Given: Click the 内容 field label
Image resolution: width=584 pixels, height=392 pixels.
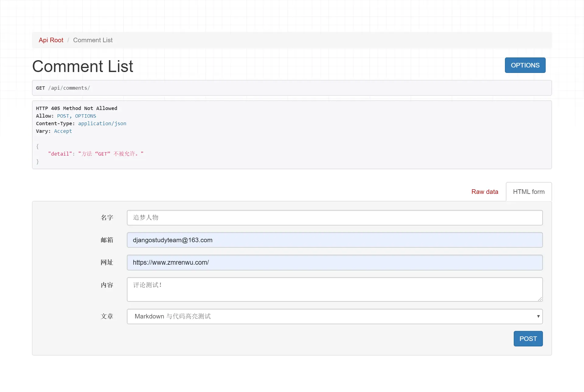Looking at the screenshot, I should coord(107,285).
